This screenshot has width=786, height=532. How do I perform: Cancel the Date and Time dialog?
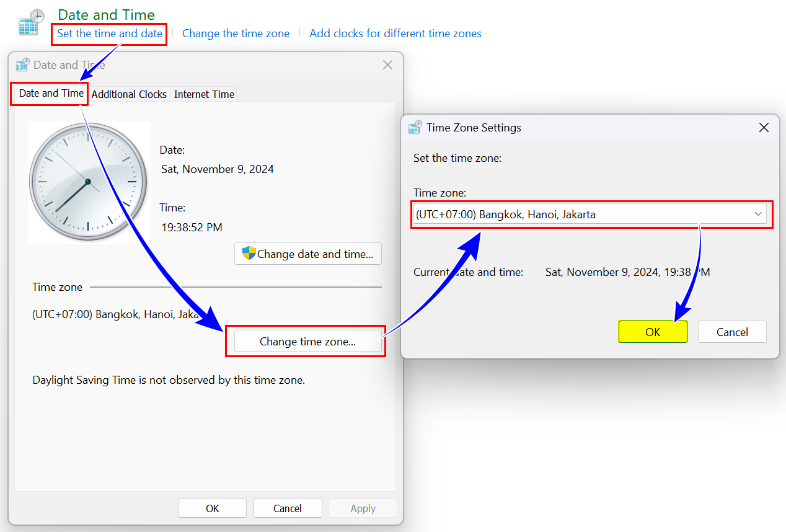[x=288, y=508]
